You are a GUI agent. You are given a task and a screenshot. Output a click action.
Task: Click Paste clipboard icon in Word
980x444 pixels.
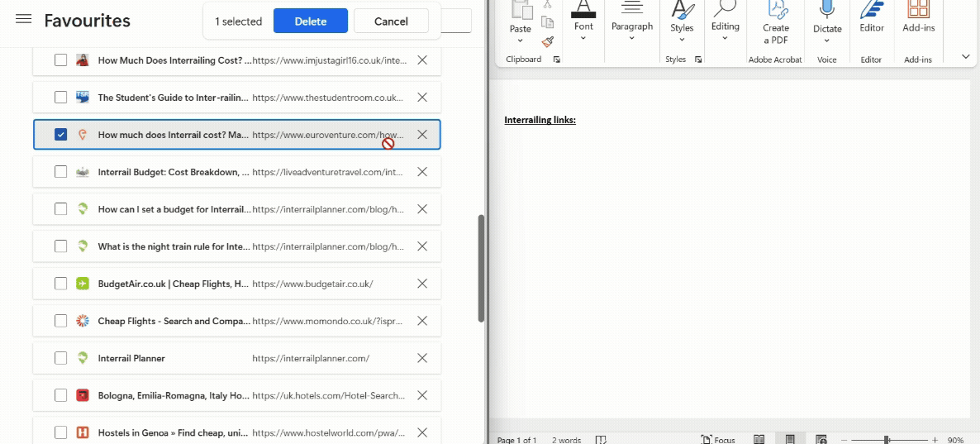520,10
